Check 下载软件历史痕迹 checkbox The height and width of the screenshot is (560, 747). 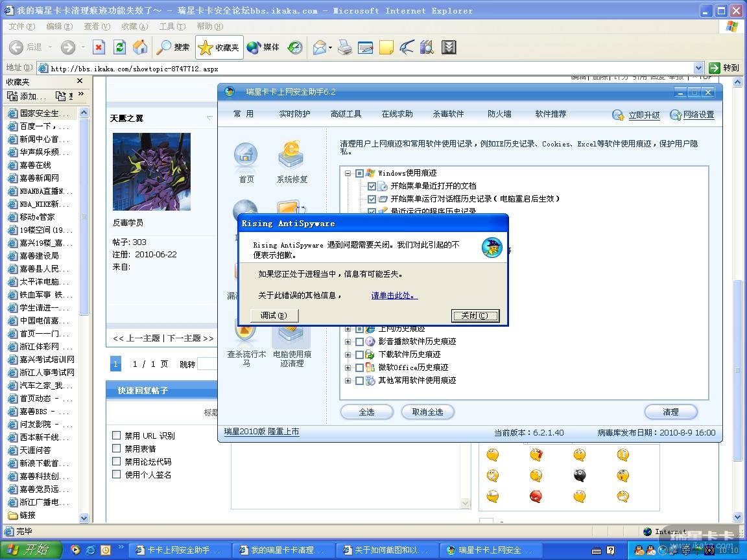tap(360, 355)
